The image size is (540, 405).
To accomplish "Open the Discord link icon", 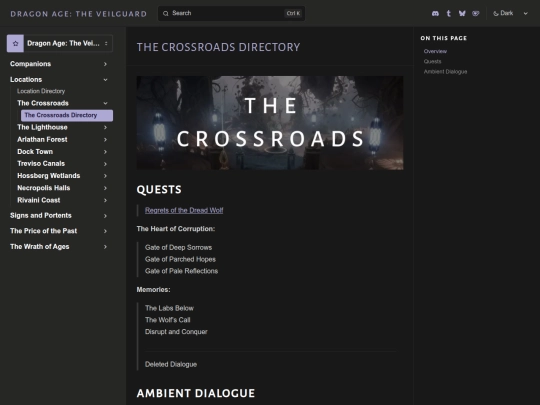I will pos(435,13).
